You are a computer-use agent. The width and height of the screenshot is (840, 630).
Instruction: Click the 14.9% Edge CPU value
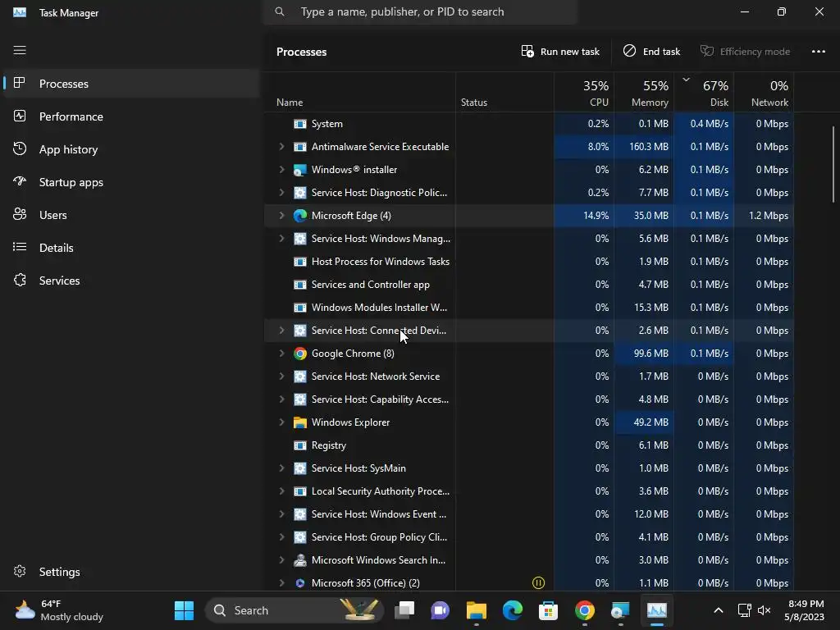[596, 216]
